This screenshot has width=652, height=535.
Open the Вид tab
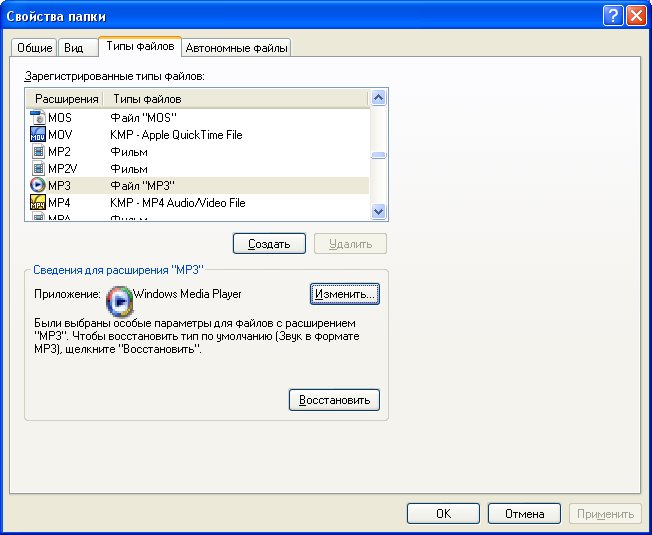(74, 47)
